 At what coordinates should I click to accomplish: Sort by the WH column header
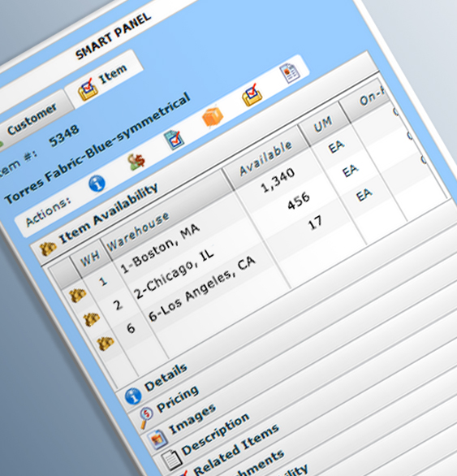tap(90, 258)
